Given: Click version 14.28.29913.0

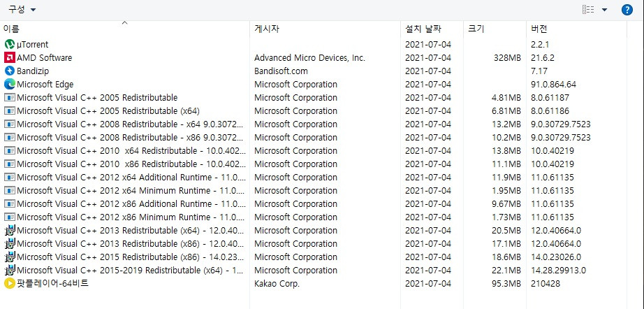Looking at the screenshot, I should coord(558,271).
